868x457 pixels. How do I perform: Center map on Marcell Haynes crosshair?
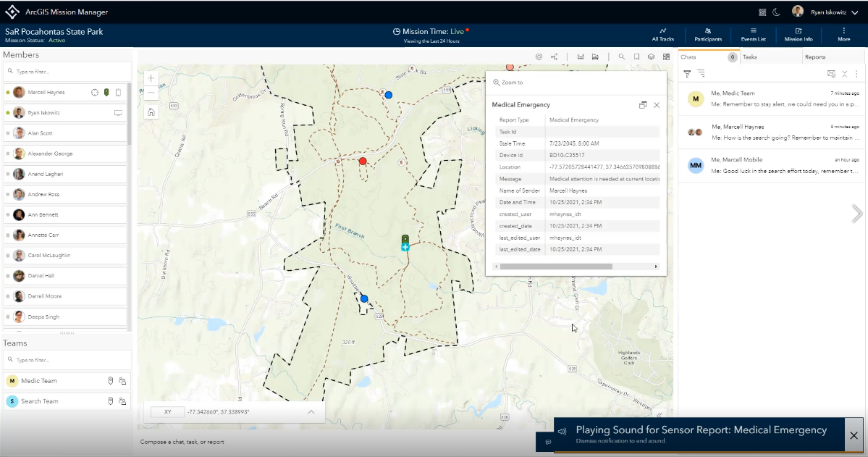94,93
